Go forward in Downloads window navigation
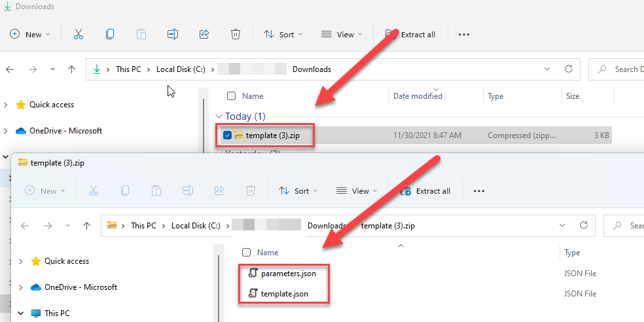The width and height of the screenshot is (644, 322). (x=33, y=69)
